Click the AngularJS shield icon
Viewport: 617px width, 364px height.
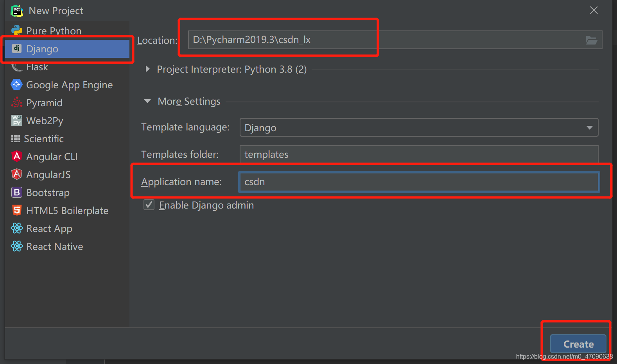point(16,174)
